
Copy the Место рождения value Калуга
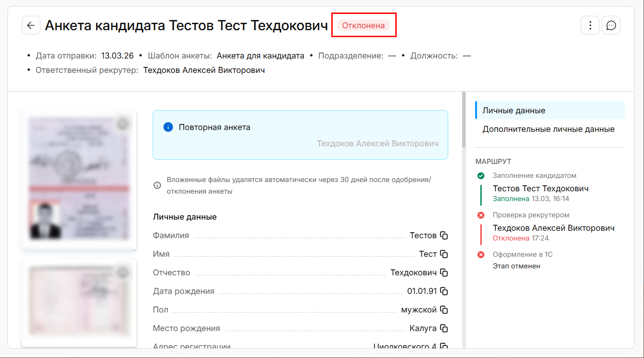[x=444, y=328]
